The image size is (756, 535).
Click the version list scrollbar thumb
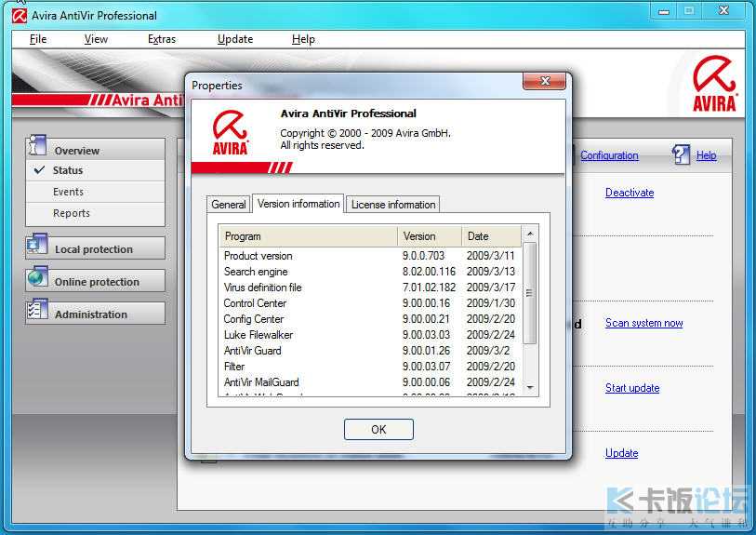click(x=530, y=293)
